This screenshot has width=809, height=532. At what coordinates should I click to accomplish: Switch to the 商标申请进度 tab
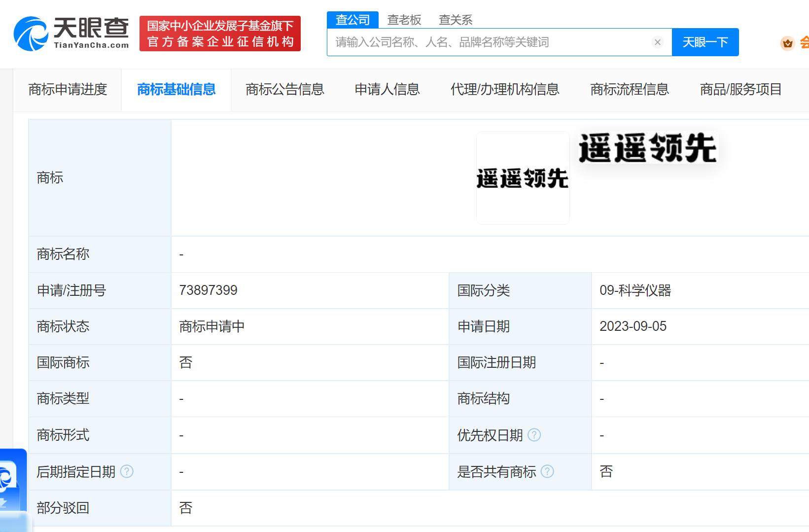coord(68,89)
